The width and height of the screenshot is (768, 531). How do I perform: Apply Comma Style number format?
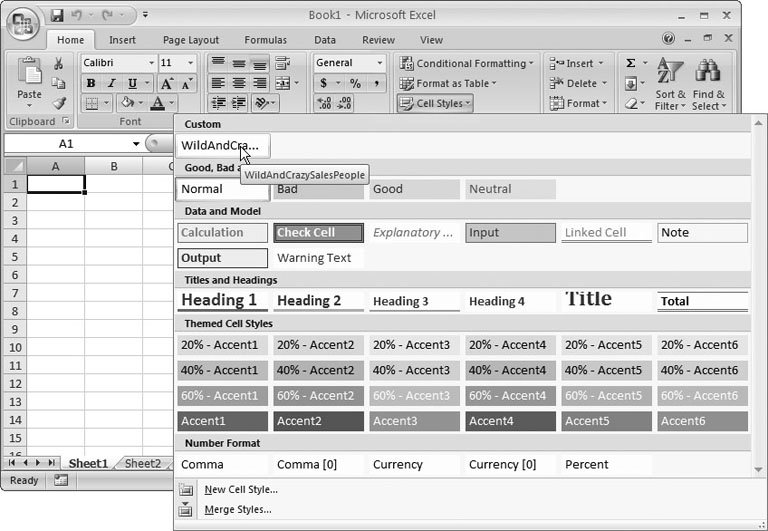[376, 83]
